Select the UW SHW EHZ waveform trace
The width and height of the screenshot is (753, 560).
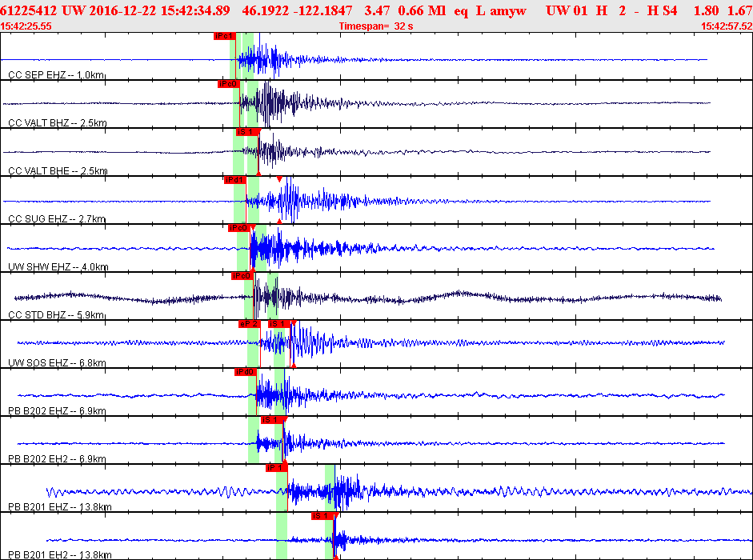(361, 248)
